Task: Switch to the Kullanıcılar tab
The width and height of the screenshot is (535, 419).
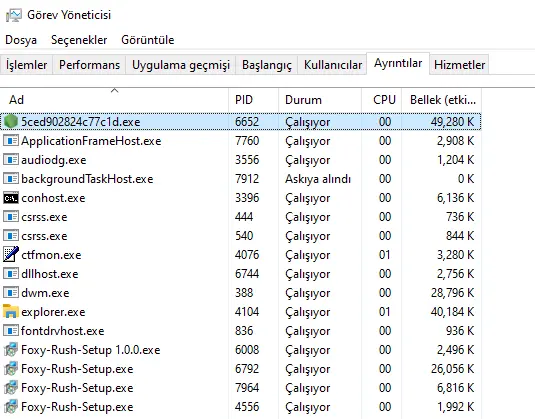Action: (x=333, y=64)
